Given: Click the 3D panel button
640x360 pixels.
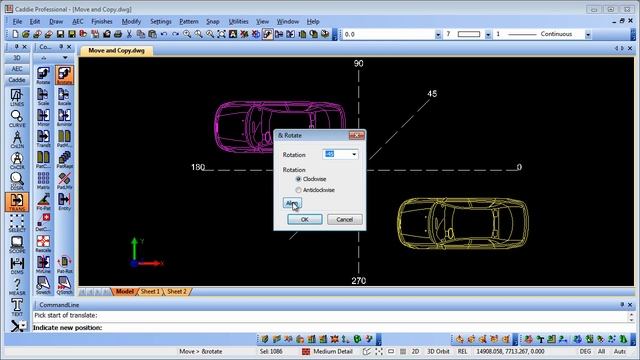Looking at the screenshot, I should click(17, 58).
